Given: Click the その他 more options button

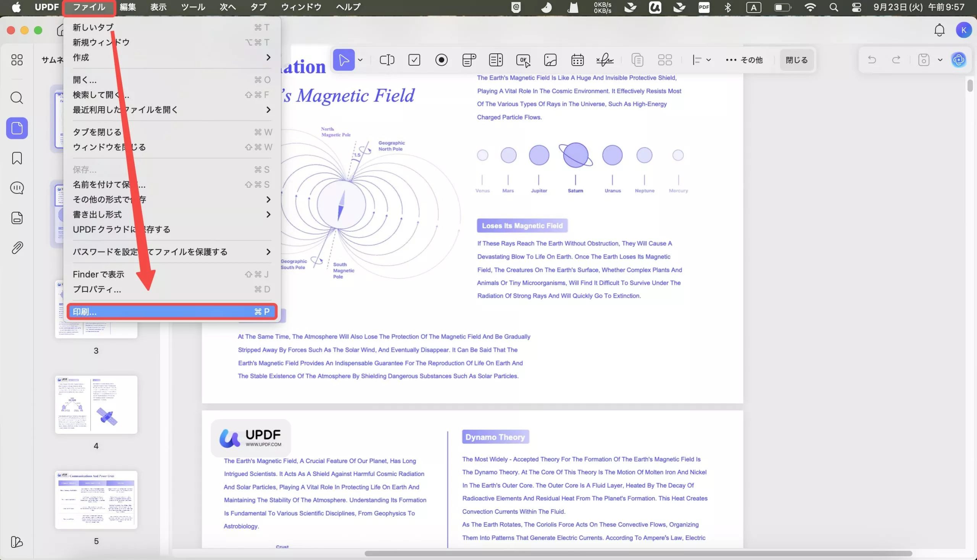Looking at the screenshot, I should 744,60.
